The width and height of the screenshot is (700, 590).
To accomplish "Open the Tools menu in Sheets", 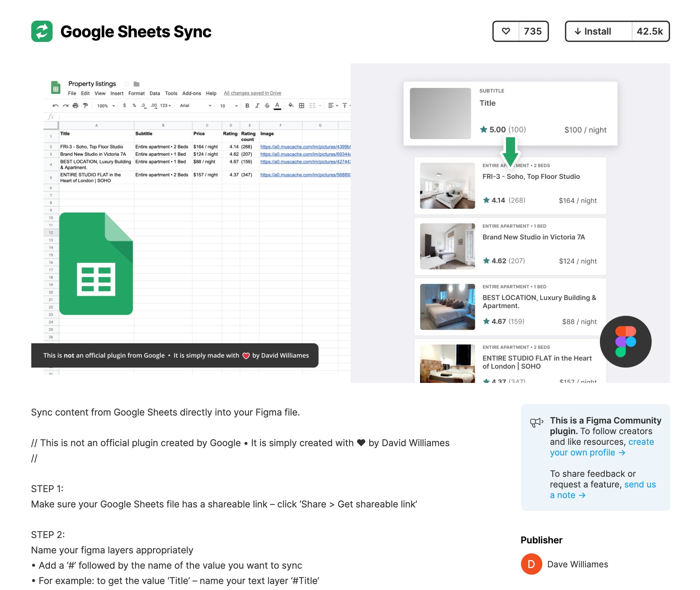I will (x=171, y=93).
